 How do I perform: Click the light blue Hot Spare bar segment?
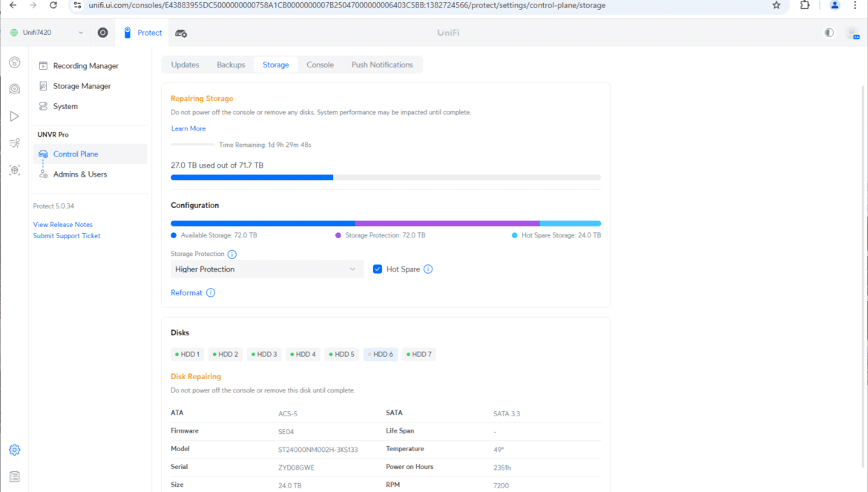pyautogui.click(x=571, y=223)
